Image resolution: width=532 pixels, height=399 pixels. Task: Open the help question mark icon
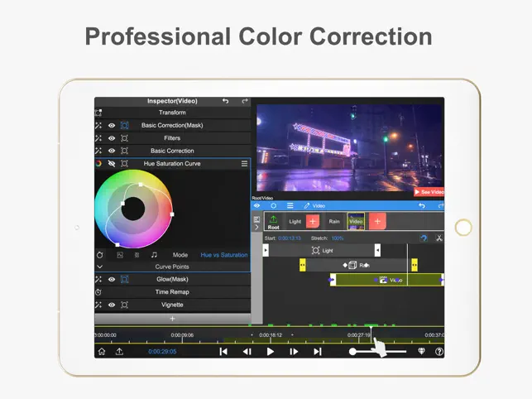pyautogui.click(x=439, y=351)
